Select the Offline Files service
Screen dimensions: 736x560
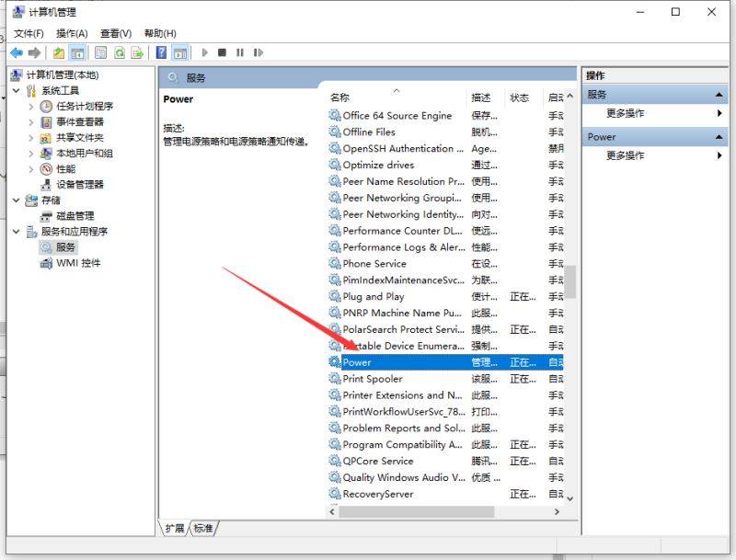tap(445, 132)
